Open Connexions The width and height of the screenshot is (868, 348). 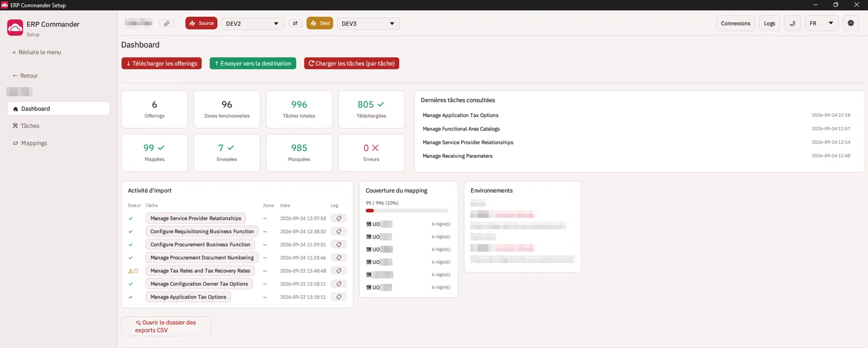736,23
